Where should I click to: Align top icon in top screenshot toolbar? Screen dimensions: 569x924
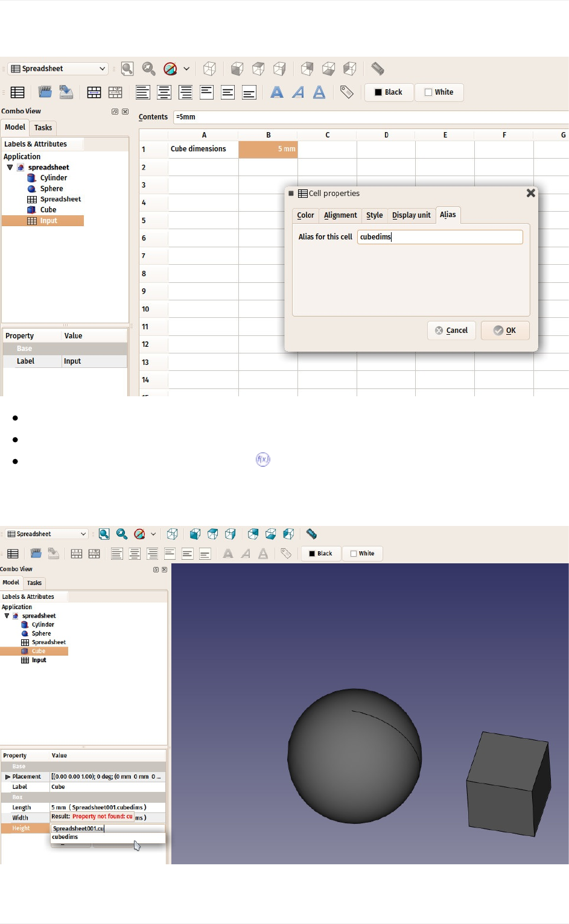click(207, 92)
